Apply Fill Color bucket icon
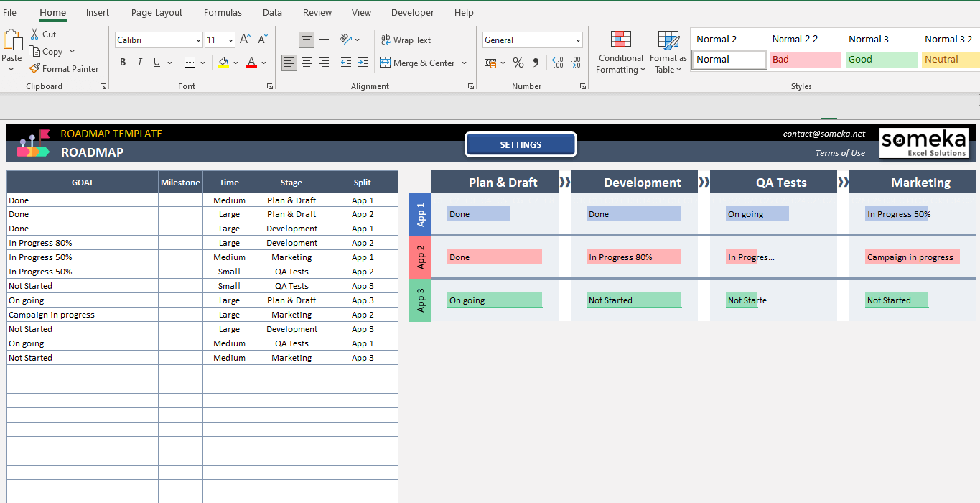The image size is (980, 503). (224, 63)
